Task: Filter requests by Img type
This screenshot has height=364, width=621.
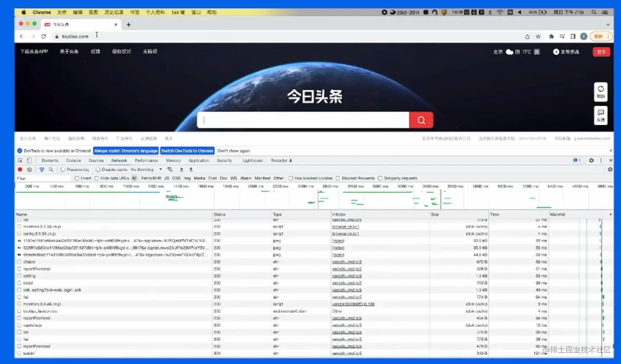Action: pyautogui.click(x=187, y=179)
